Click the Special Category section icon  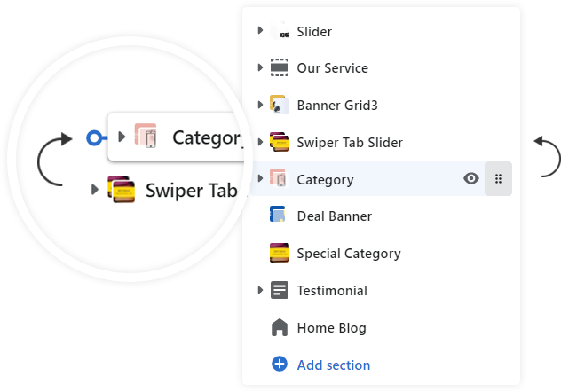coord(280,253)
